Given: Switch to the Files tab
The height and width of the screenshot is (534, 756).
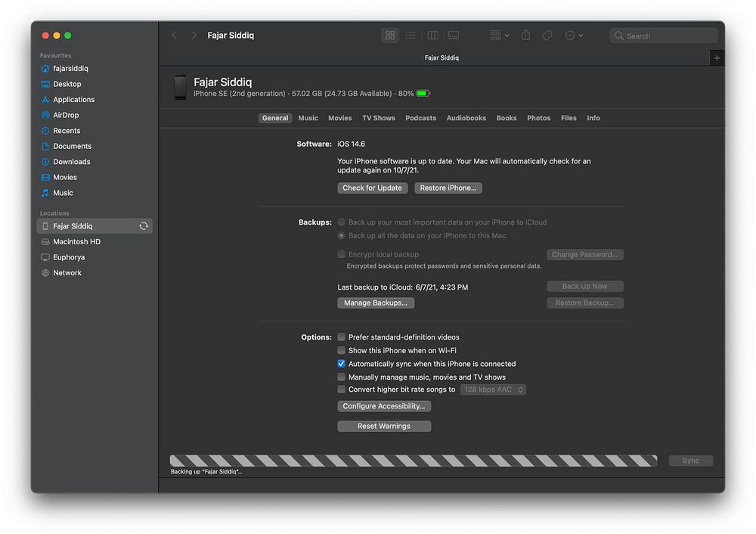Looking at the screenshot, I should (569, 118).
